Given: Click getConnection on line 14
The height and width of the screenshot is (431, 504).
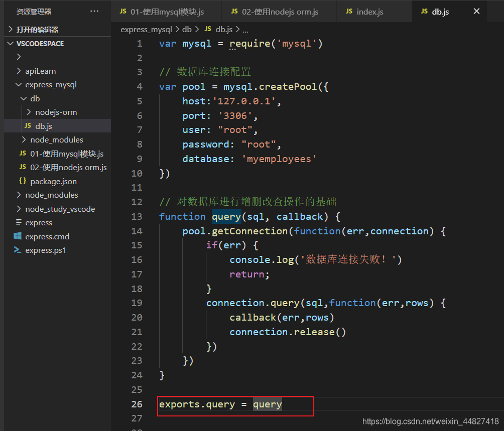Looking at the screenshot, I should pyautogui.click(x=250, y=231).
